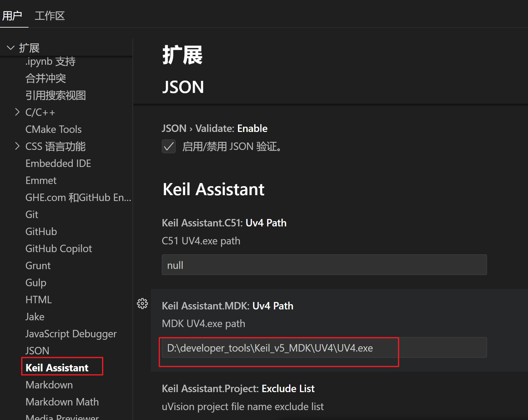Click the JSON › Validate: Enable setting title

coord(215,129)
